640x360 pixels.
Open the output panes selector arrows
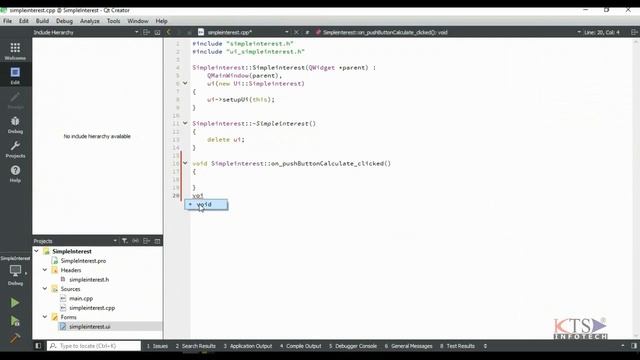(x=485, y=346)
